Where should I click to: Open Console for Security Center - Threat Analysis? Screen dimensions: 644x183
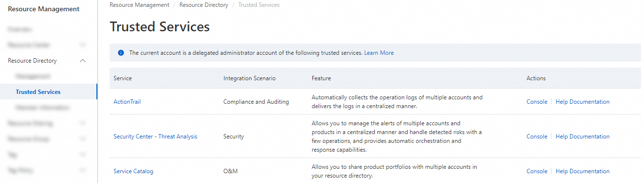(537, 137)
